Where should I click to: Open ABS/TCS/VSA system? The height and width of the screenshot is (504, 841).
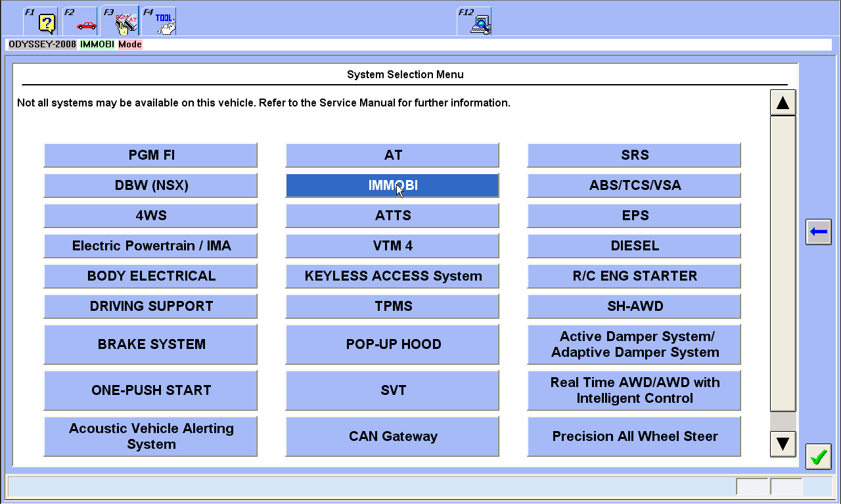coord(634,185)
